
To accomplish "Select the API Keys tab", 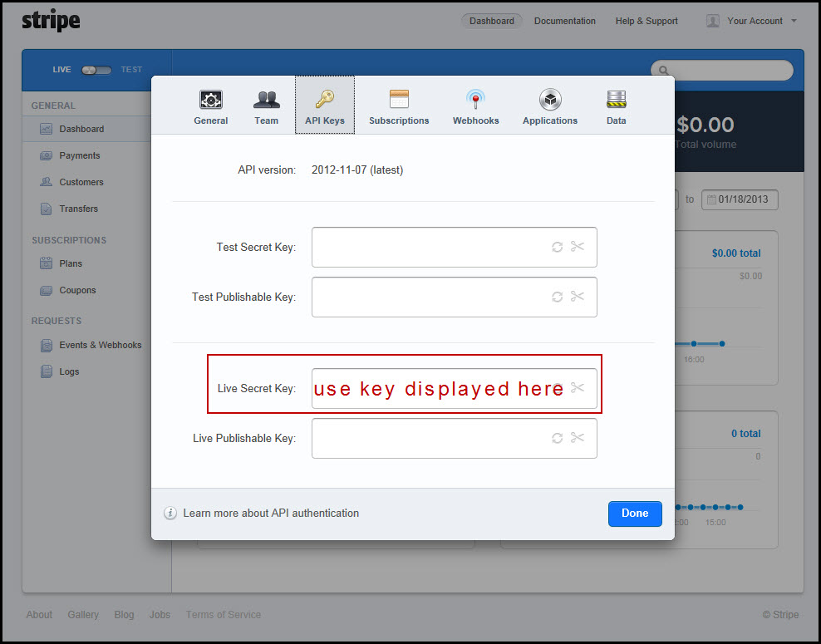I will [325, 106].
